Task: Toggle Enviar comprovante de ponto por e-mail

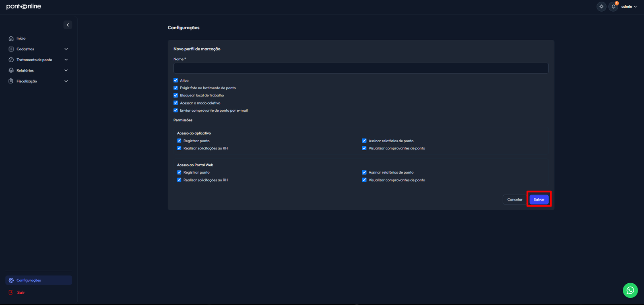Action: [x=175, y=110]
